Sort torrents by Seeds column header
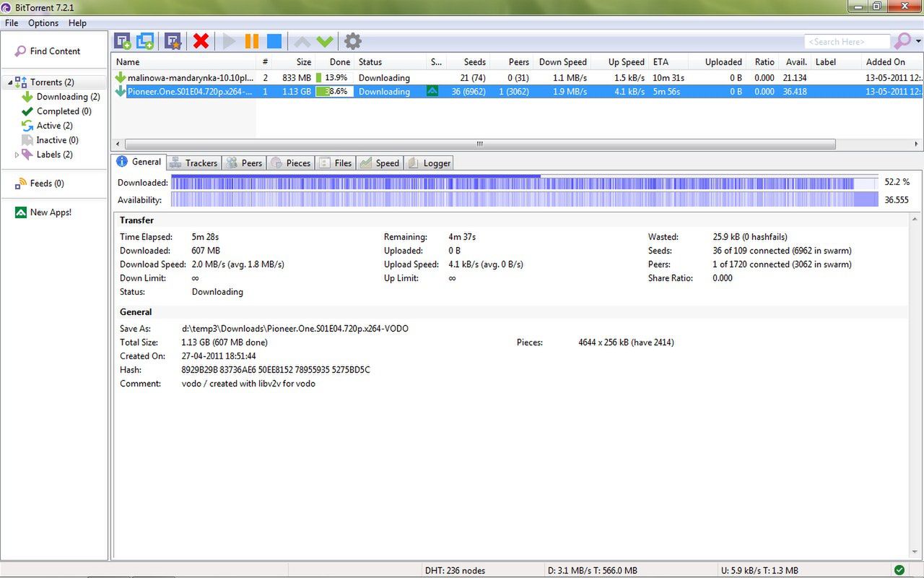The height and width of the screenshot is (578, 924). click(x=468, y=62)
